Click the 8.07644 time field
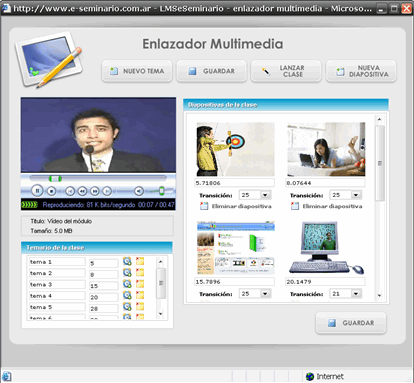The image size is (414, 383). tap(325, 183)
